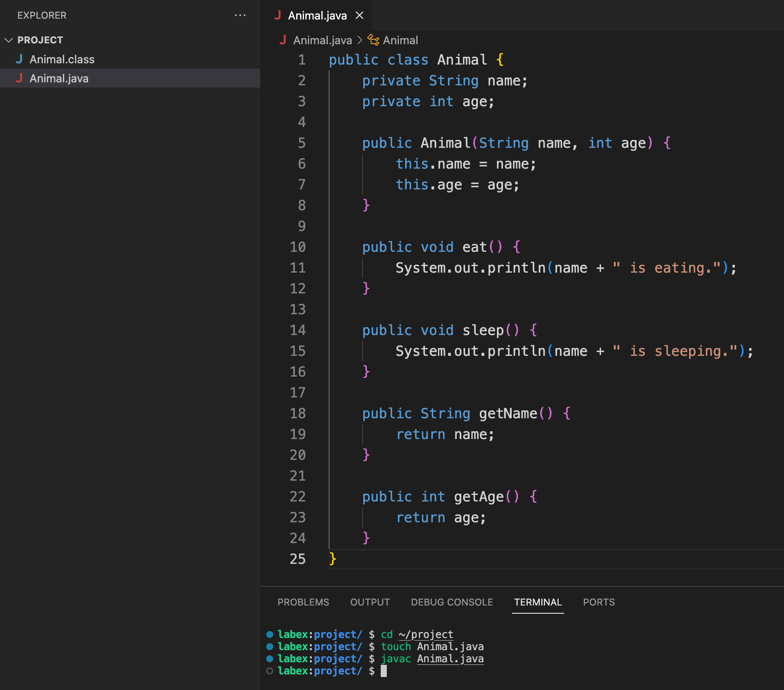Viewport: 784px width, 690px height.
Task: Open the Animal.java breadcrumb dropdown
Action: pos(322,40)
